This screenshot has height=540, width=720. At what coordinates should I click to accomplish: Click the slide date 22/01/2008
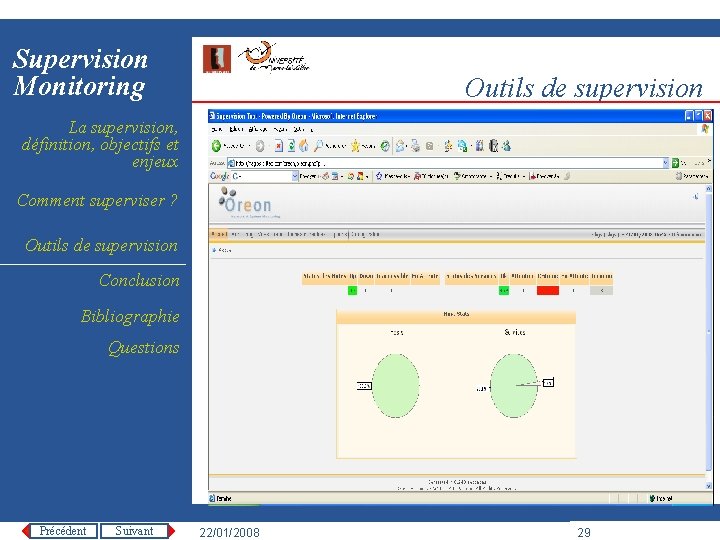tap(230, 532)
